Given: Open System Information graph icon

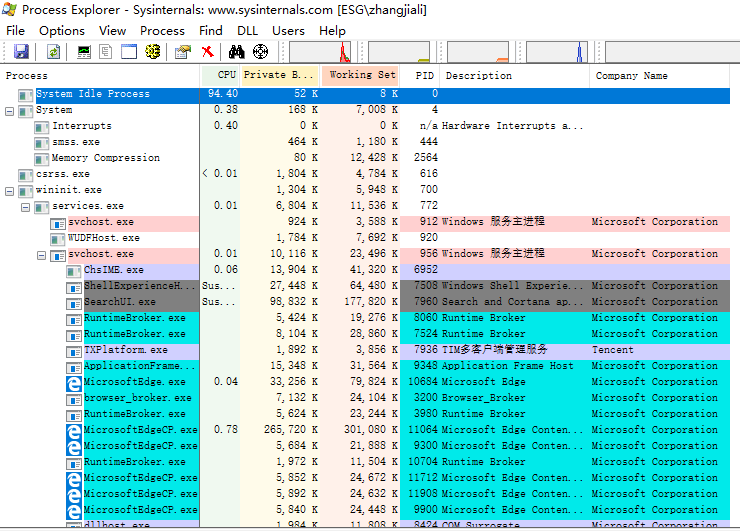Looking at the screenshot, I should click(x=84, y=51).
